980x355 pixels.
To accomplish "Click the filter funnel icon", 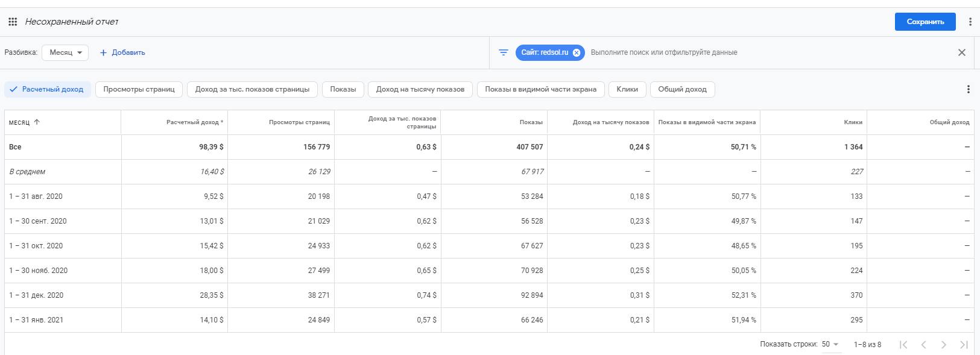I will coord(504,52).
